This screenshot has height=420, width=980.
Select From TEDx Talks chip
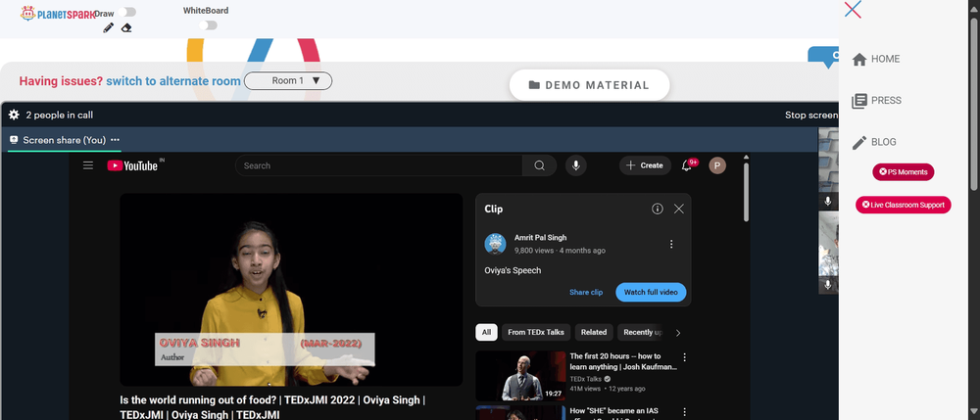pos(536,332)
